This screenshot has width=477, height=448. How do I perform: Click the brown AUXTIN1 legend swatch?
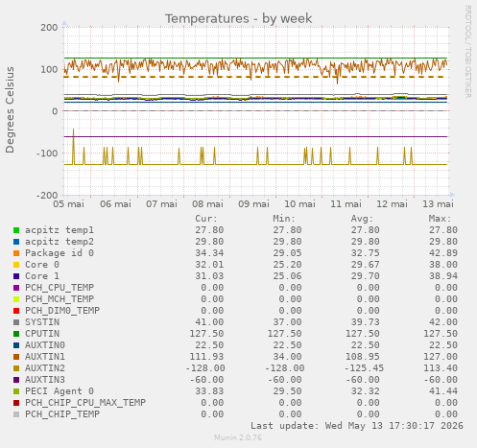(x=16, y=357)
